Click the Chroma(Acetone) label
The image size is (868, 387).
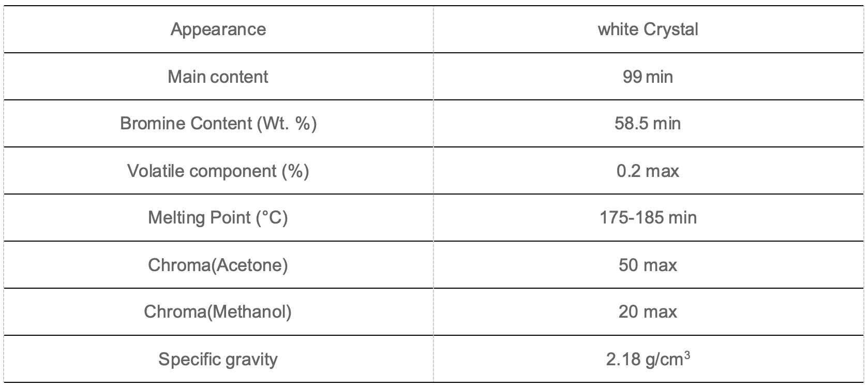pos(218,265)
